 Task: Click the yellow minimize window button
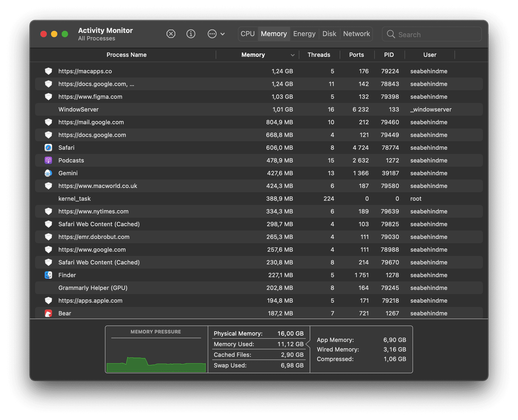click(x=54, y=34)
